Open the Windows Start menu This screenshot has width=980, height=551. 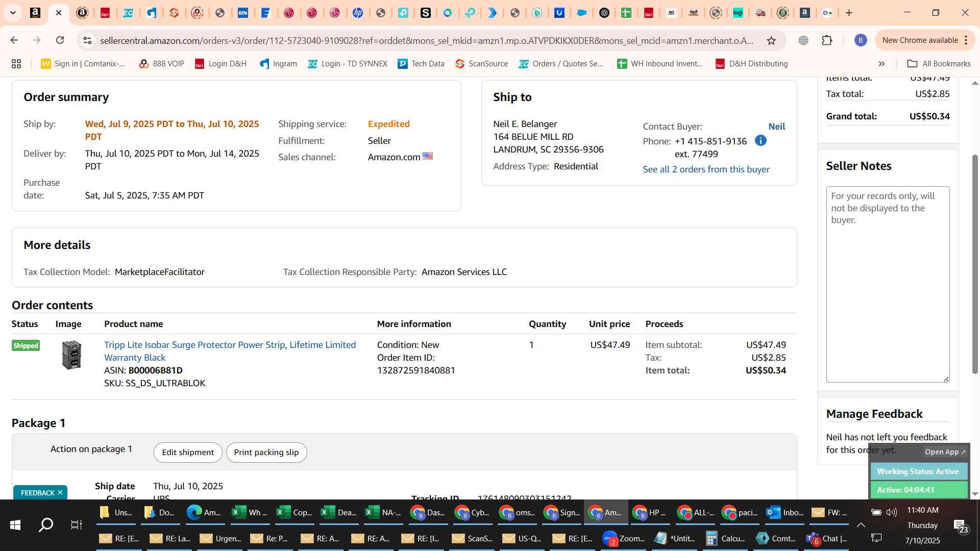pyautogui.click(x=15, y=525)
